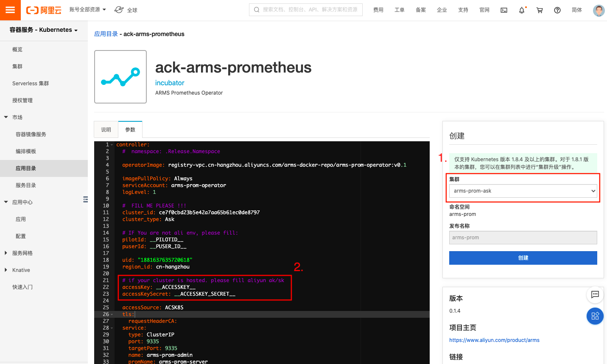607x364 pixels.
Task: Click the blue 创建 button
Action: 523,258
